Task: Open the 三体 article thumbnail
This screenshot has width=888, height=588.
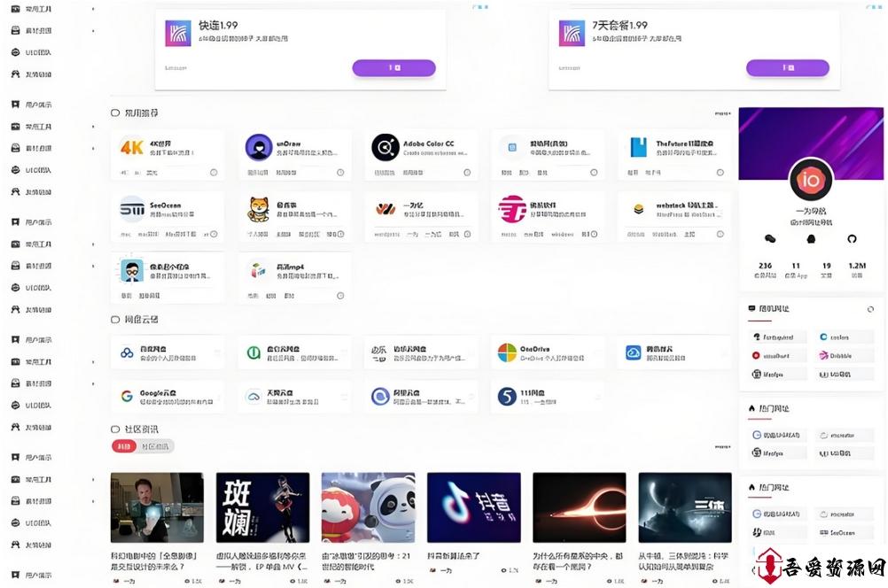Action: coord(685,507)
